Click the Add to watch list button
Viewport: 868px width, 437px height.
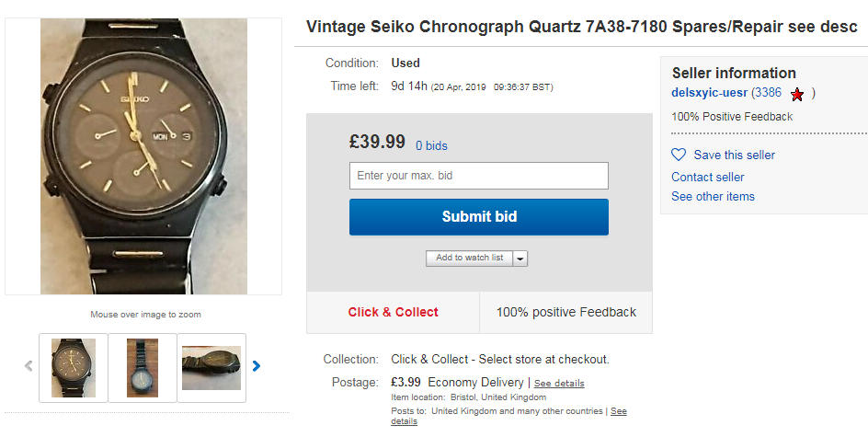click(x=469, y=259)
